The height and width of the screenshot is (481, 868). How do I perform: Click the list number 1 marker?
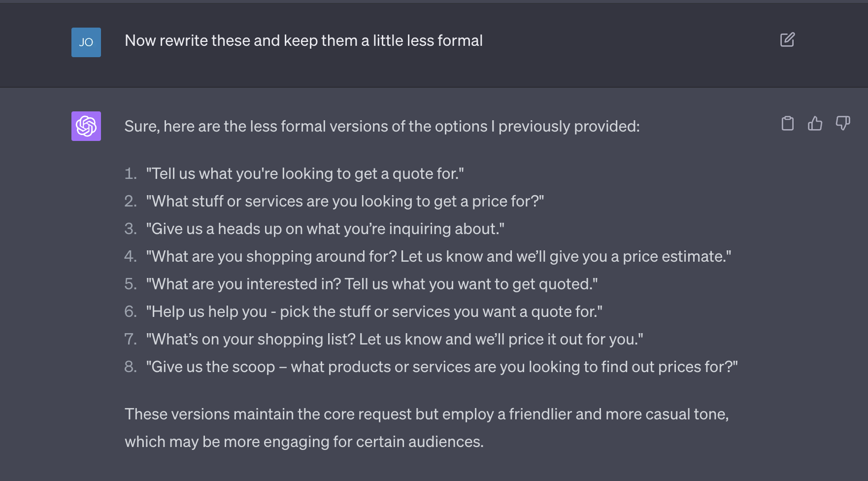[x=130, y=173]
